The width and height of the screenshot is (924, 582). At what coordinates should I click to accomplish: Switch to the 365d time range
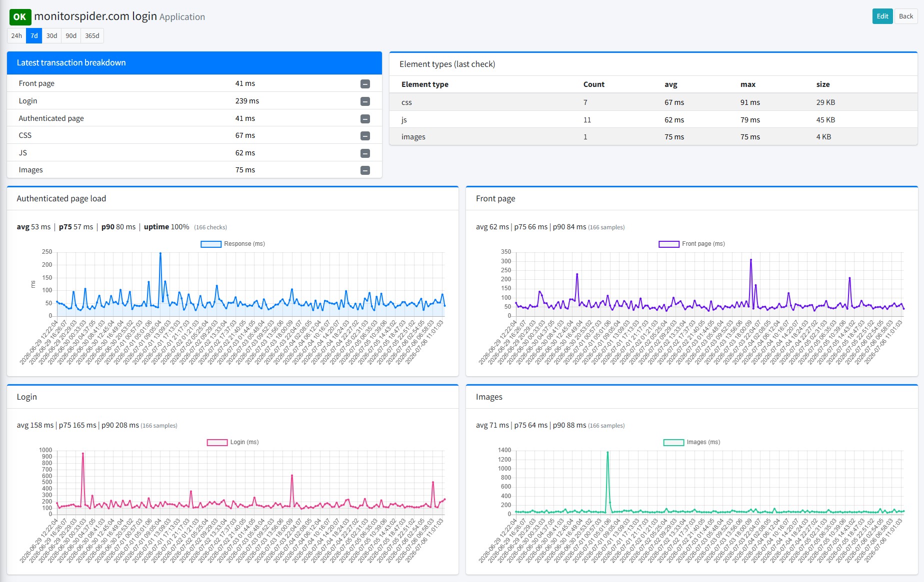92,35
